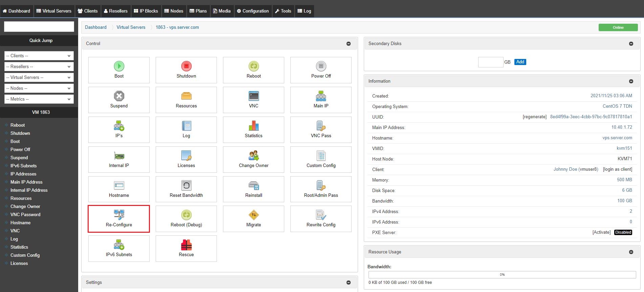Click the Migrate icon
Image resolution: width=644 pixels, height=292 pixels.
coord(253,215)
